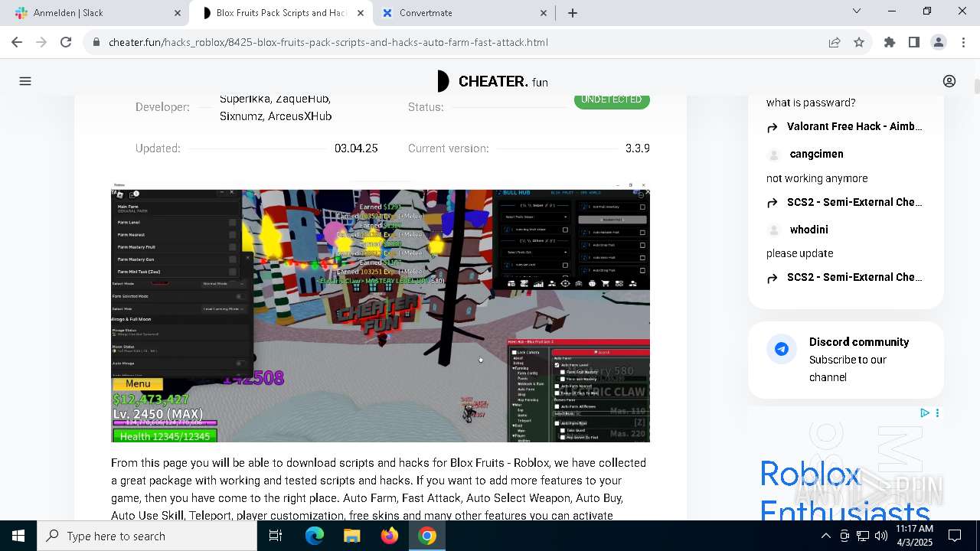The width and height of the screenshot is (980, 551).
Task: Close the Blox Fruits tab
Action: pyautogui.click(x=361, y=13)
